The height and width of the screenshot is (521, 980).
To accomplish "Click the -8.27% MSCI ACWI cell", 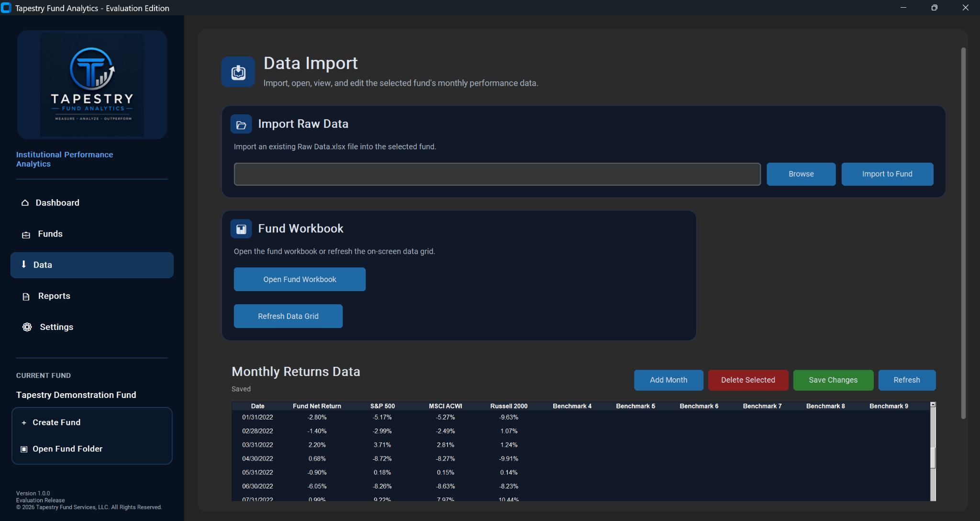I will [445, 459].
